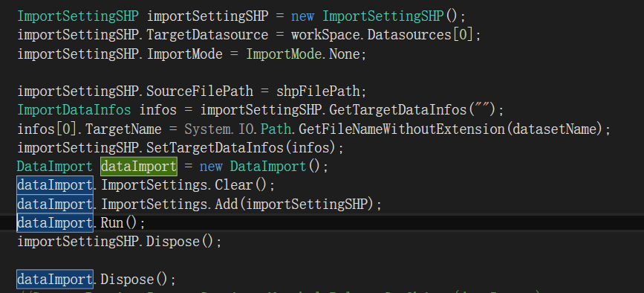Click the ImportSettingSHP type at line start

click(78, 16)
